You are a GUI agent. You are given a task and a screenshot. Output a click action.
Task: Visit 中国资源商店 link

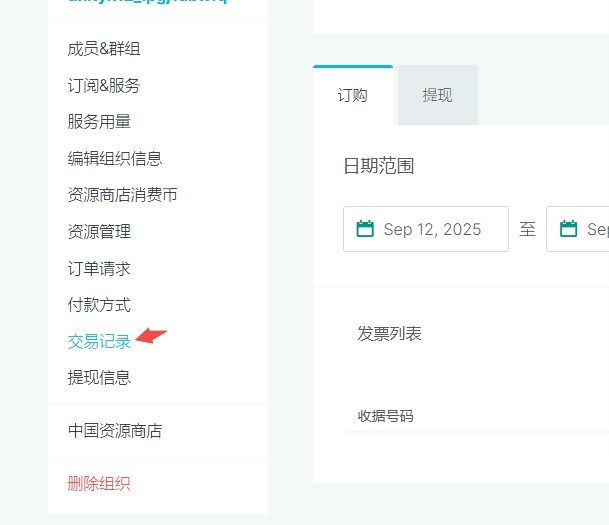click(x=115, y=431)
